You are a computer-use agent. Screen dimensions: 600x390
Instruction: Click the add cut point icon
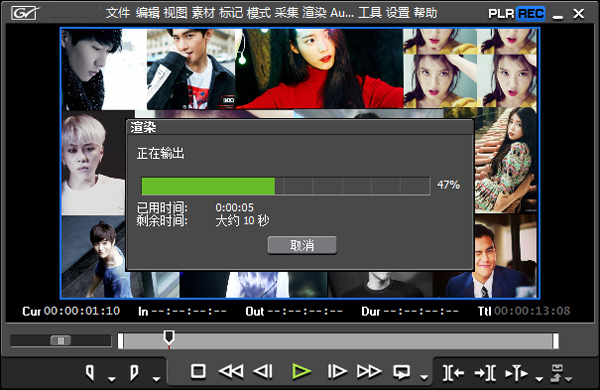(517, 373)
